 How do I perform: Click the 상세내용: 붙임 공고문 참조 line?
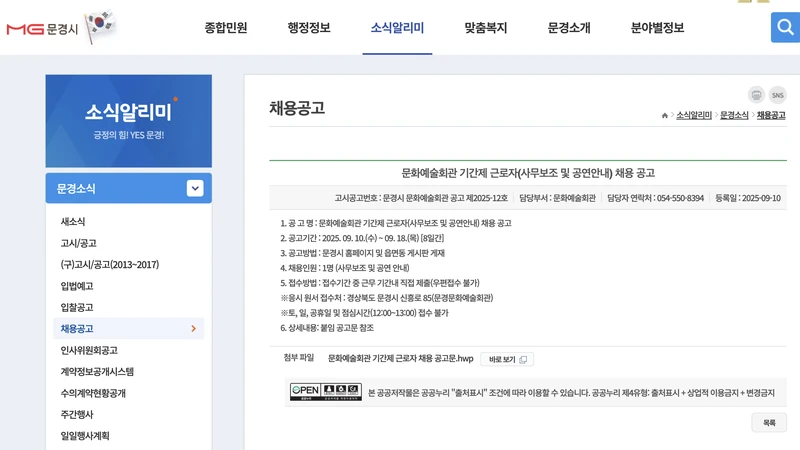327,328
